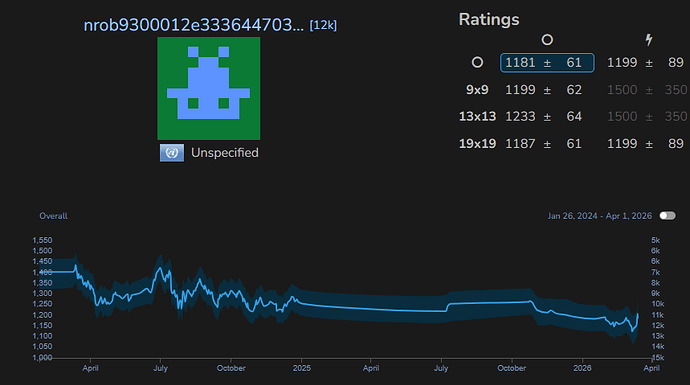Click the blitz lightning bolt column header

(649, 40)
